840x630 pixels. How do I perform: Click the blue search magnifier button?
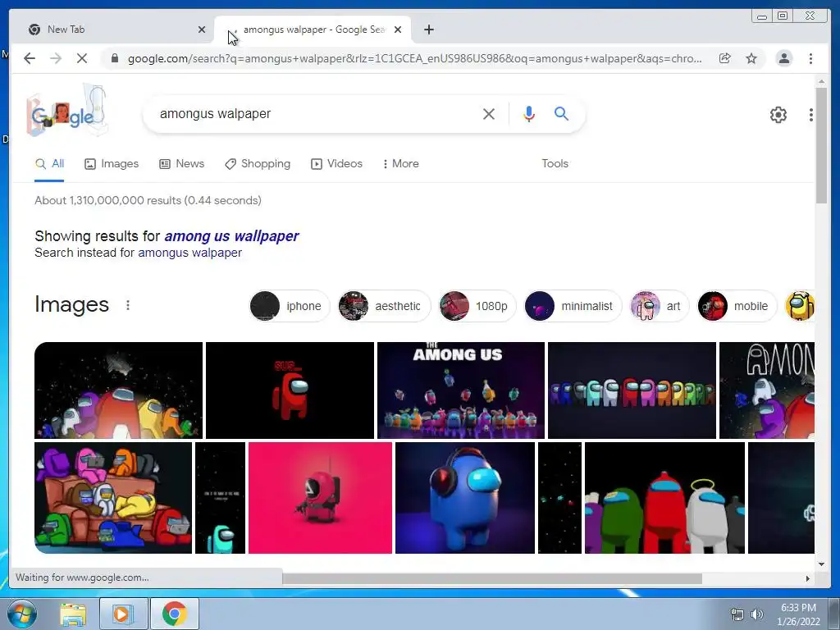pos(561,113)
